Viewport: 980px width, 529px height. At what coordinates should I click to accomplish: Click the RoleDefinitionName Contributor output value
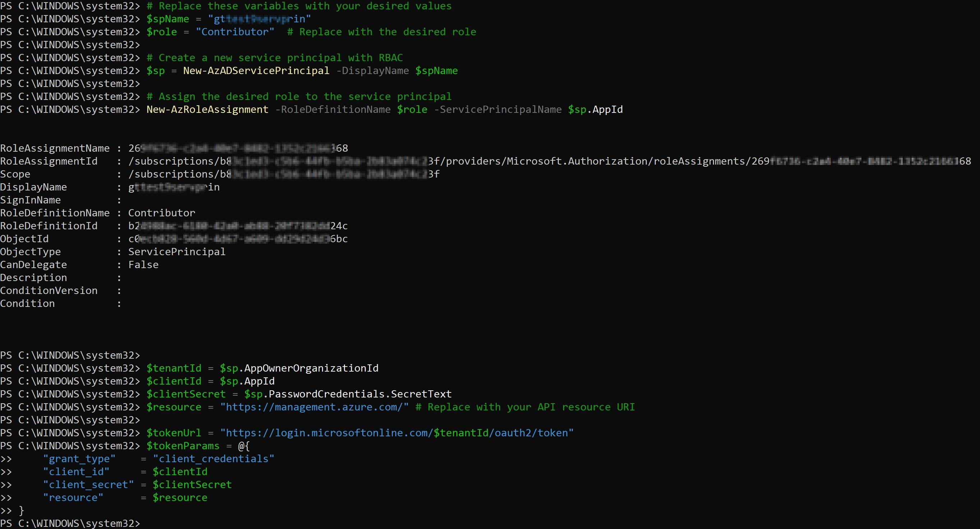pyautogui.click(x=162, y=213)
